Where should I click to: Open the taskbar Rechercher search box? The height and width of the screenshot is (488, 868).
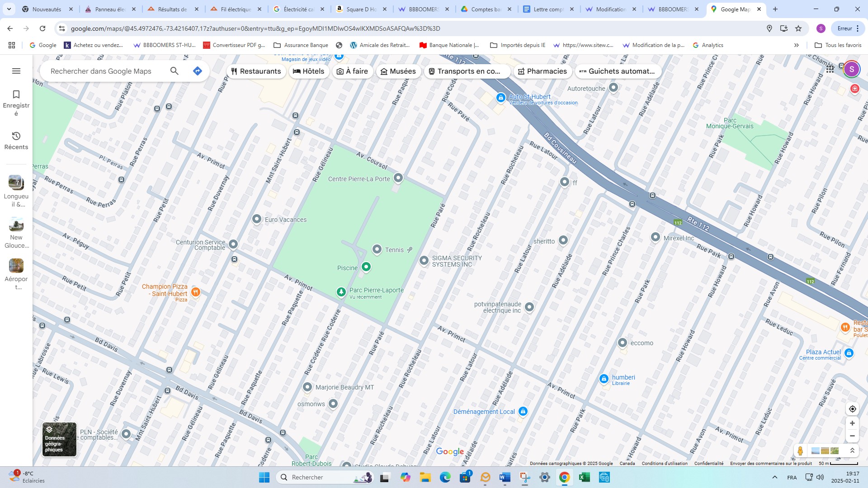coord(325,477)
